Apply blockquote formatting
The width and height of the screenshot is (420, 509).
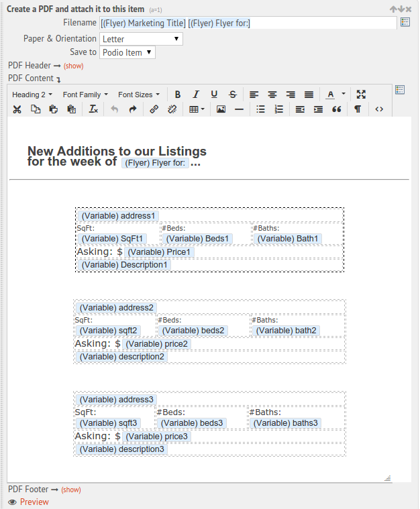pos(337,109)
